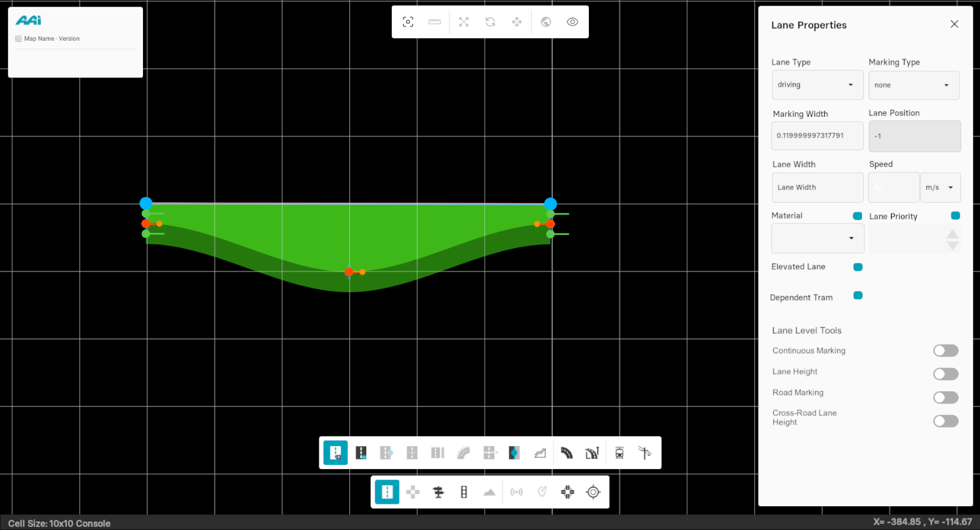The height and width of the screenshot is (530, 980).
Task: Enable the Road Marking toggle
Action: click(945, 397)
